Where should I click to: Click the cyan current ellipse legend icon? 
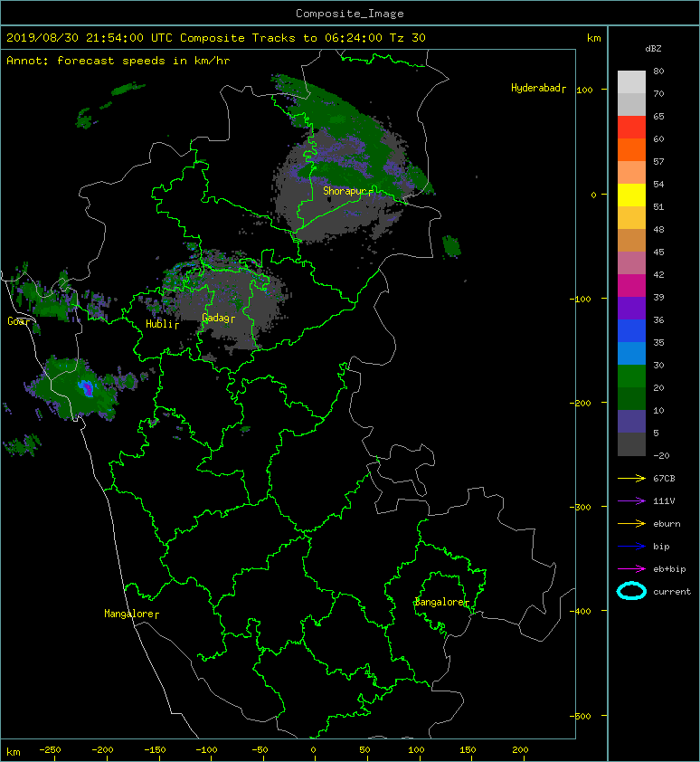pyautogui.click(x=631, y=592)
